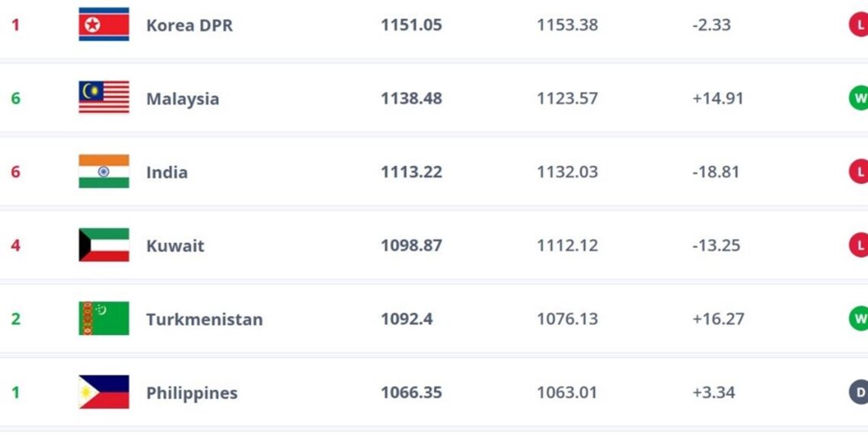868x434 pixels.
Task: Click the India flag icon
Action: click(104, 171)
